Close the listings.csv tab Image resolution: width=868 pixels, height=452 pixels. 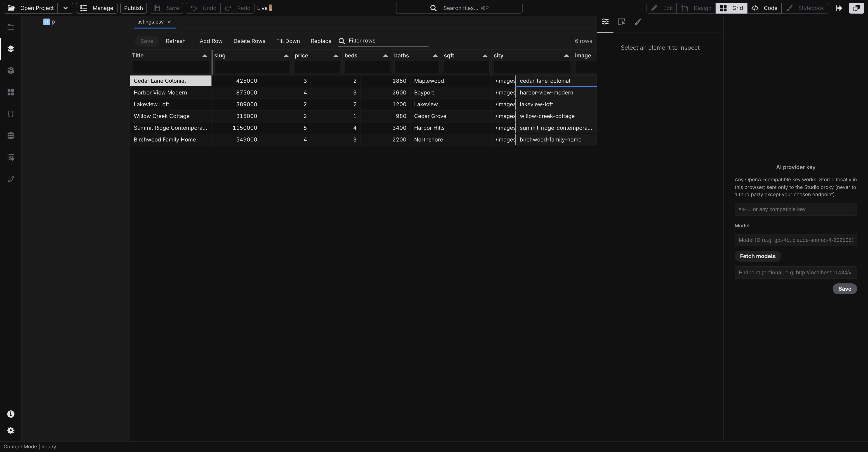[169, 22]
